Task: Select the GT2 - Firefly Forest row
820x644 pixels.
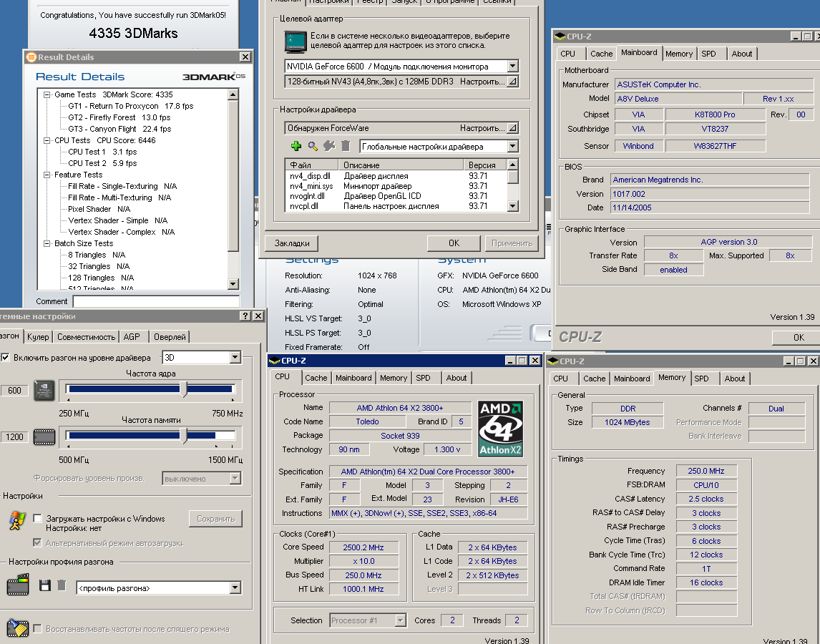Action: (x=119, y=118)
